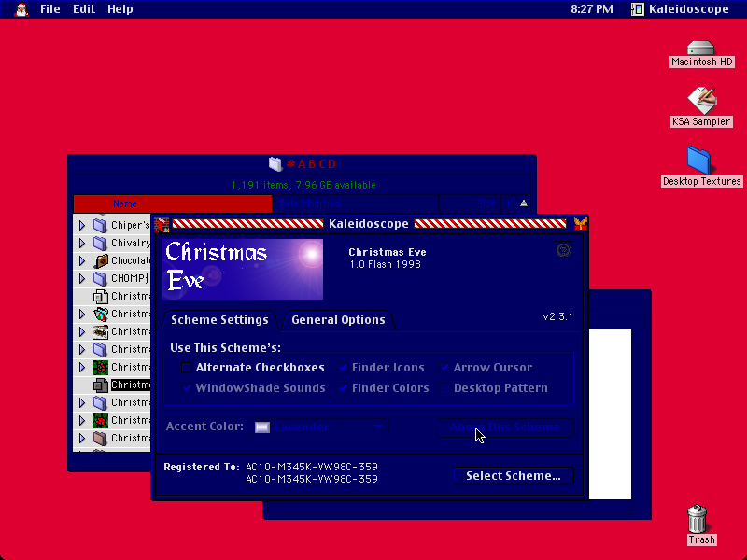Click the 1,191 items, 7.96 GB available status

303,185
